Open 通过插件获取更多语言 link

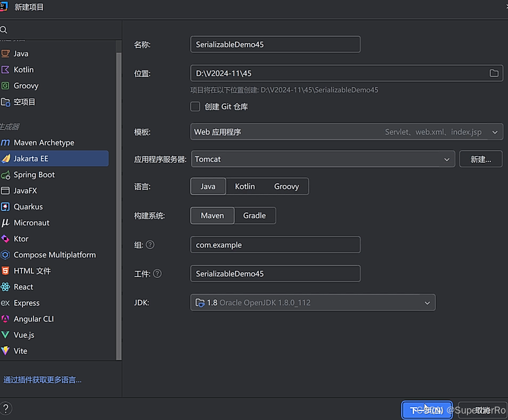(x=42, y=380)
